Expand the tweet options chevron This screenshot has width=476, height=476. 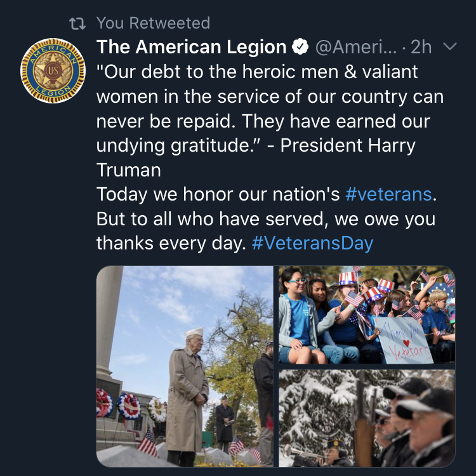(450, 46)
